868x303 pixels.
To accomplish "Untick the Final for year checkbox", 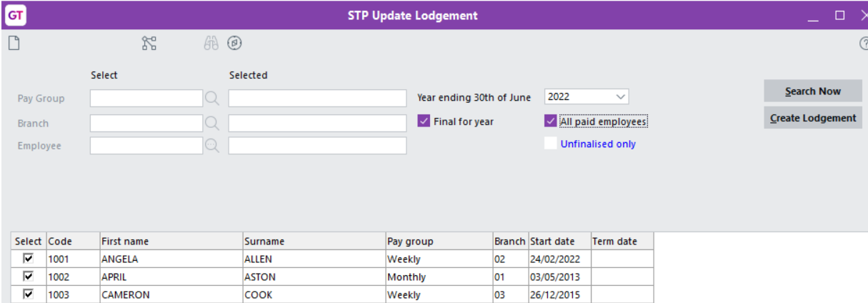I will 424,121.
